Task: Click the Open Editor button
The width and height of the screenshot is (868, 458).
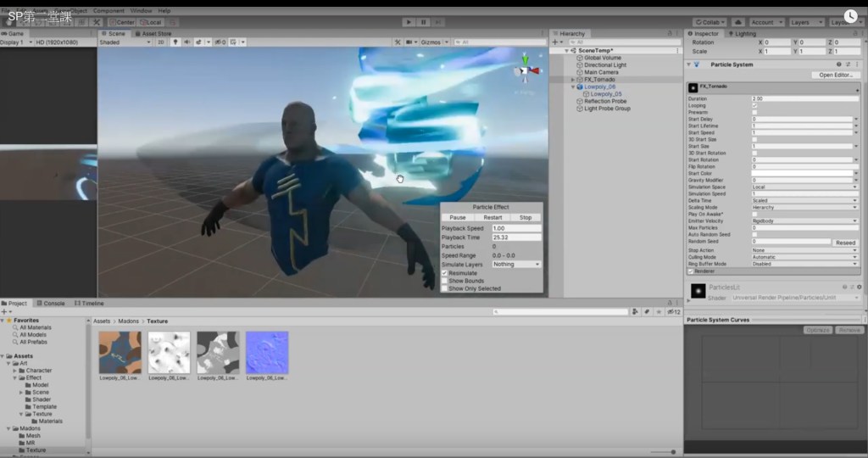Action: 836,75
